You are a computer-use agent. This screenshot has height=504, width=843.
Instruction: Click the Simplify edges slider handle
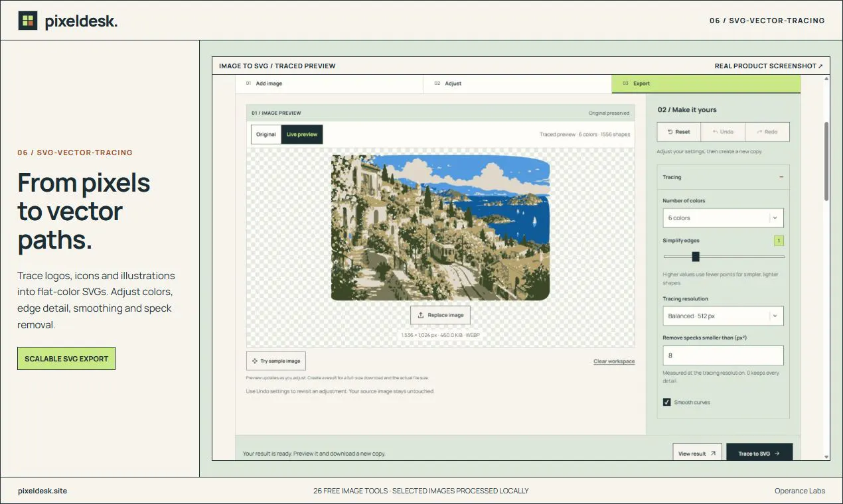(696, 257)
